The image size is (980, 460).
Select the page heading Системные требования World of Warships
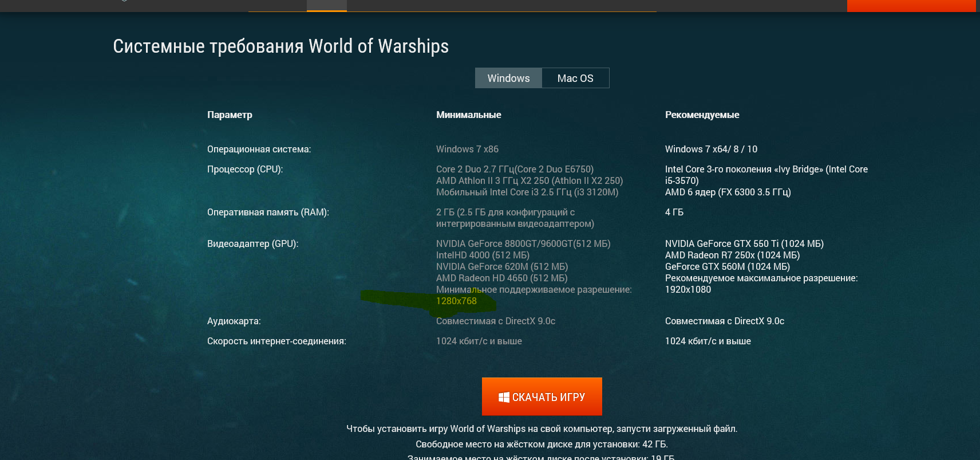[x=280, y=46]
